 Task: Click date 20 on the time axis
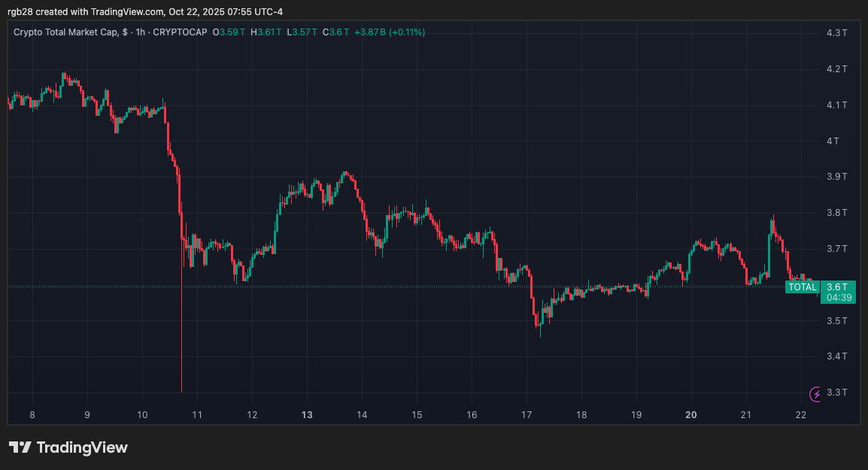click(691, 414)
